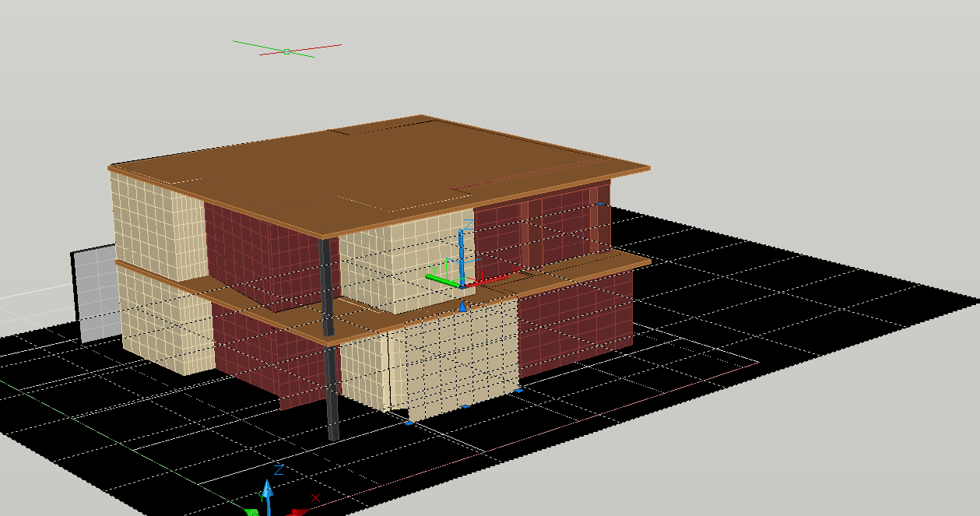Click the blue Z axis of the move gizmo

click(462, 249)
